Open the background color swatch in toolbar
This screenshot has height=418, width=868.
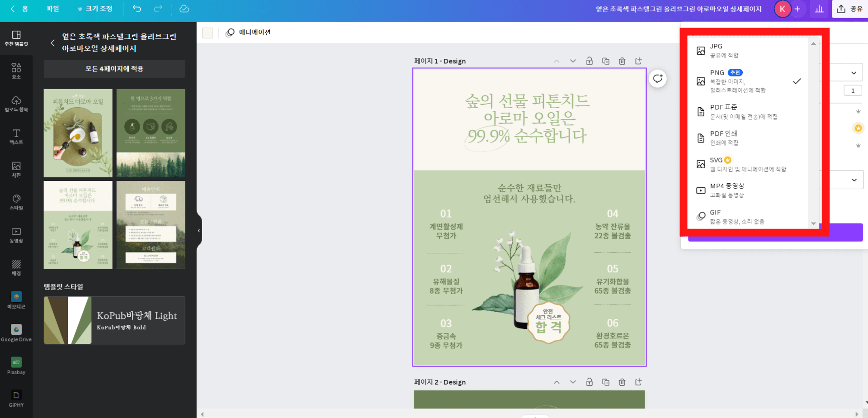208,33
